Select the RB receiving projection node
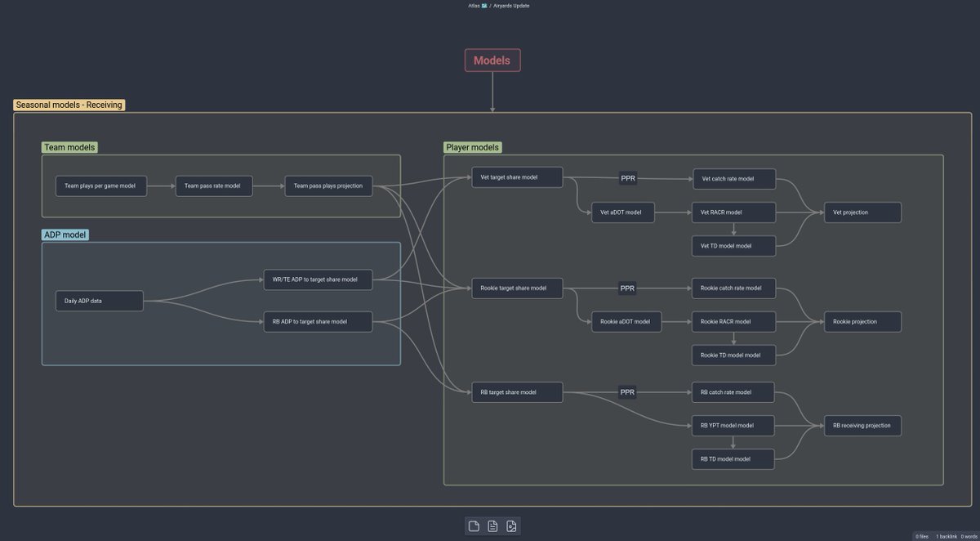The height and width of the screenshot is (541, 980). [x=862, y=425]
